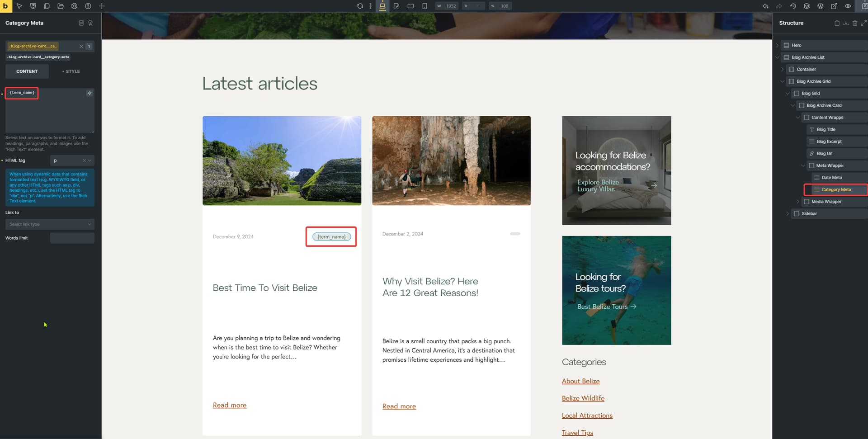
Task: Open the HTML tag dropdown
Action: [72, 160]
